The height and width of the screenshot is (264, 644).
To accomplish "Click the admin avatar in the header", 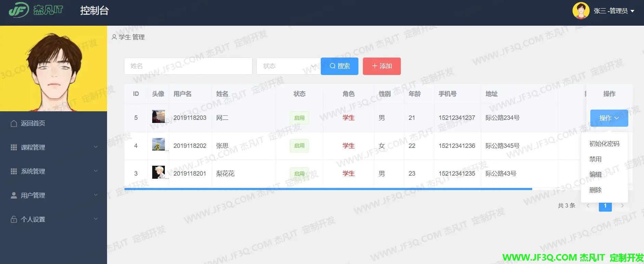I will [x=581, y=11].
